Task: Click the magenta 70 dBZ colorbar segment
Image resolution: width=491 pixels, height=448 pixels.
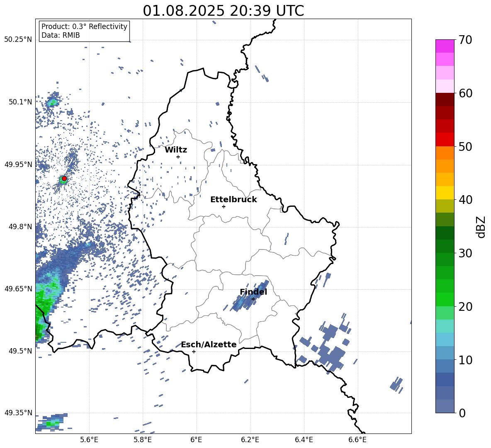Action: 445,46
